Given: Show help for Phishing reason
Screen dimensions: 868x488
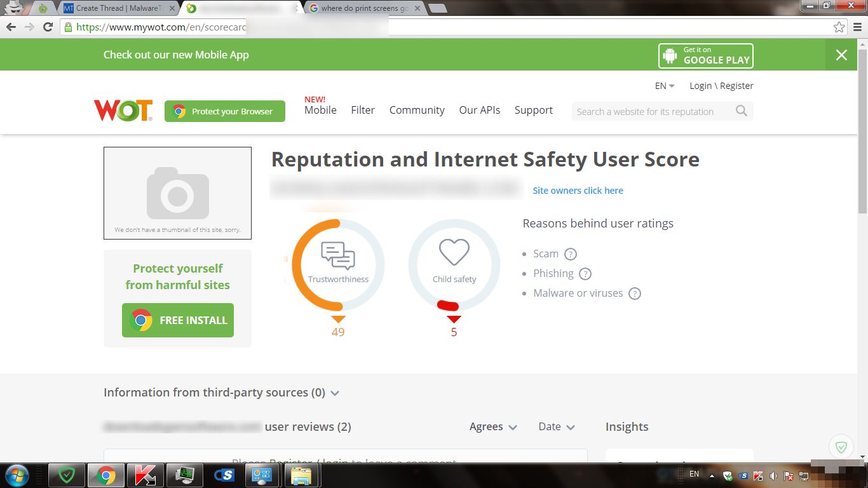Looking at the screenshot, I should [x=585, y=274].
